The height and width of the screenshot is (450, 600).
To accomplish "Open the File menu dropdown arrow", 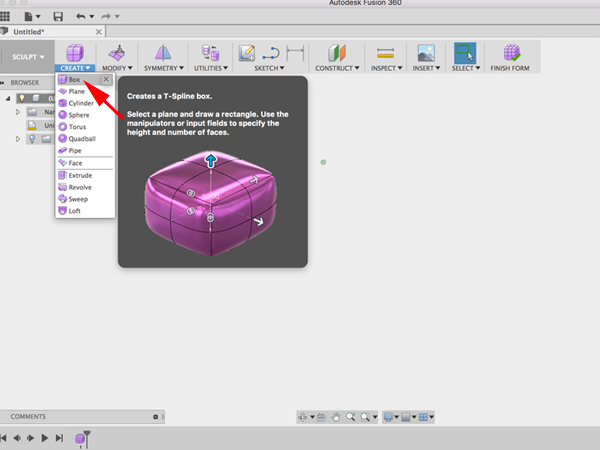I will pos(38,16).
